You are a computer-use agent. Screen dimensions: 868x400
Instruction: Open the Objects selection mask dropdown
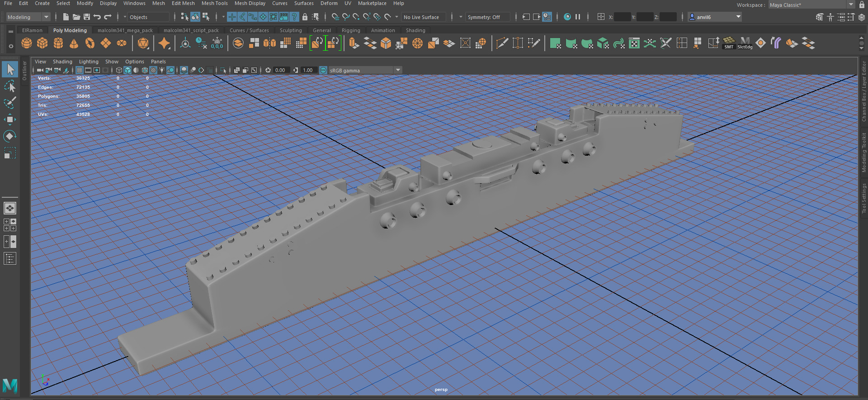point(149,17)
